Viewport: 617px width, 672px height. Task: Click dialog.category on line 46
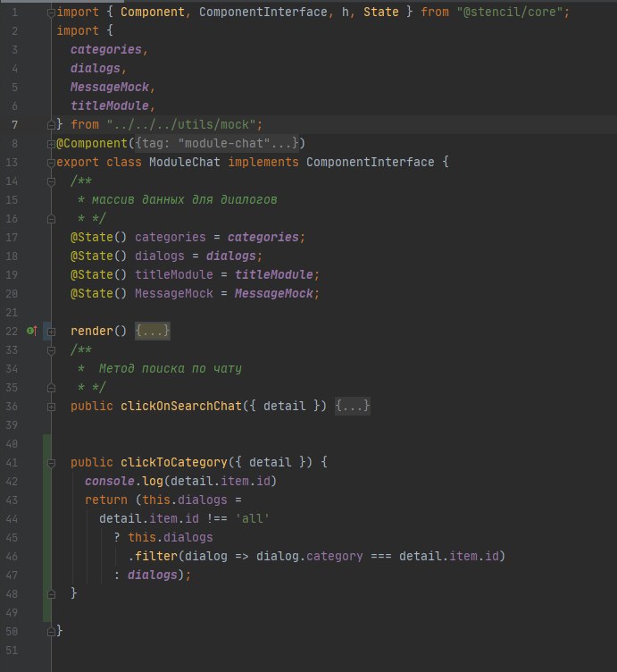click(x=310, y=557)
